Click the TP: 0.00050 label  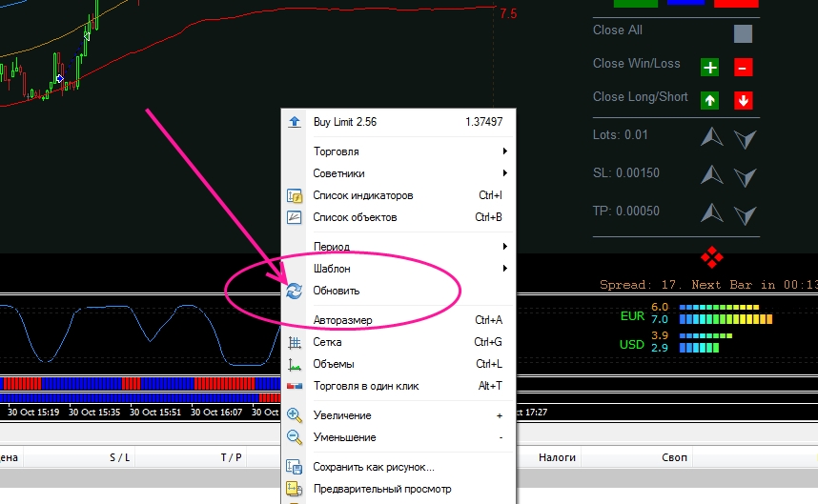point(626,212)
